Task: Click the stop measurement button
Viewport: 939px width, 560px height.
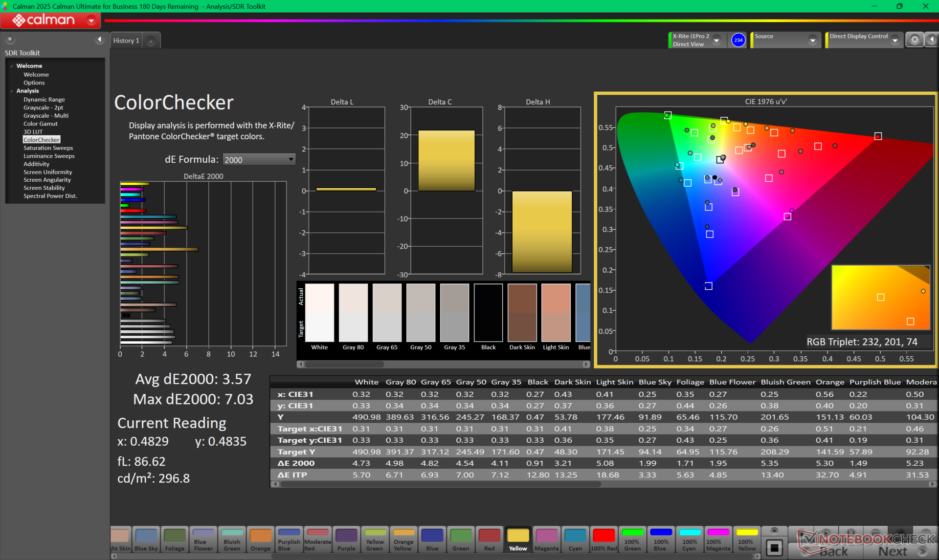Action: tap(774, 547)
